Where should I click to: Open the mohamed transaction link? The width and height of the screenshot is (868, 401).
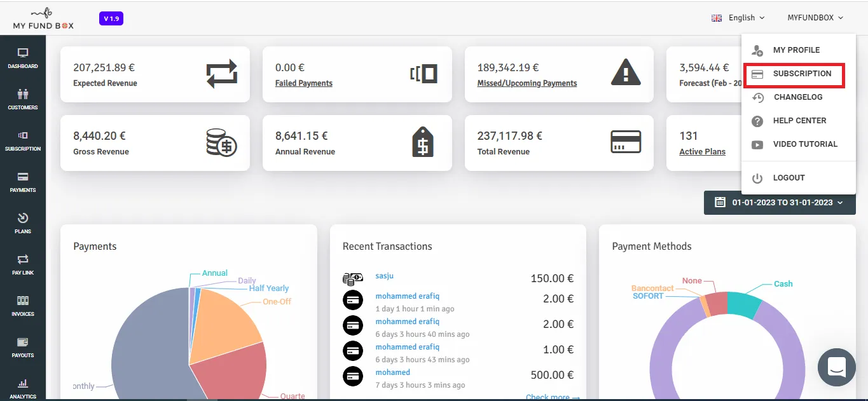click(x=393, y=372)
